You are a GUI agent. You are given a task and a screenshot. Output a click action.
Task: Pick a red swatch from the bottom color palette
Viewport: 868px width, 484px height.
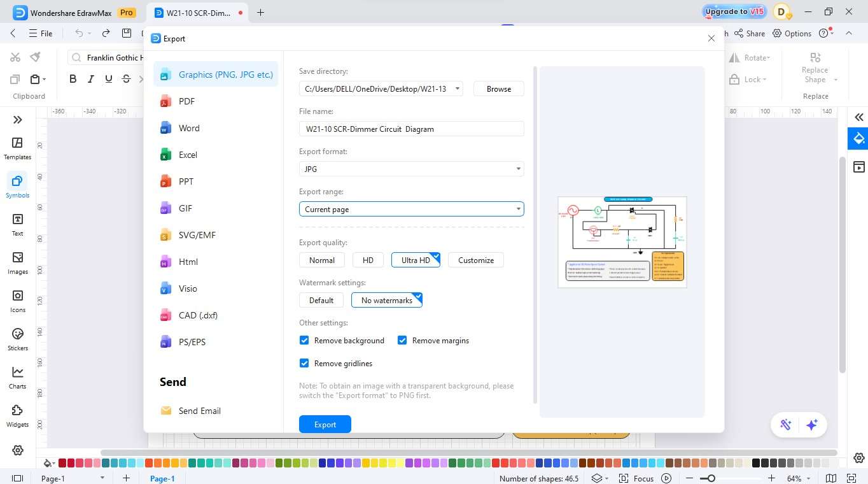tap(62, 463)
